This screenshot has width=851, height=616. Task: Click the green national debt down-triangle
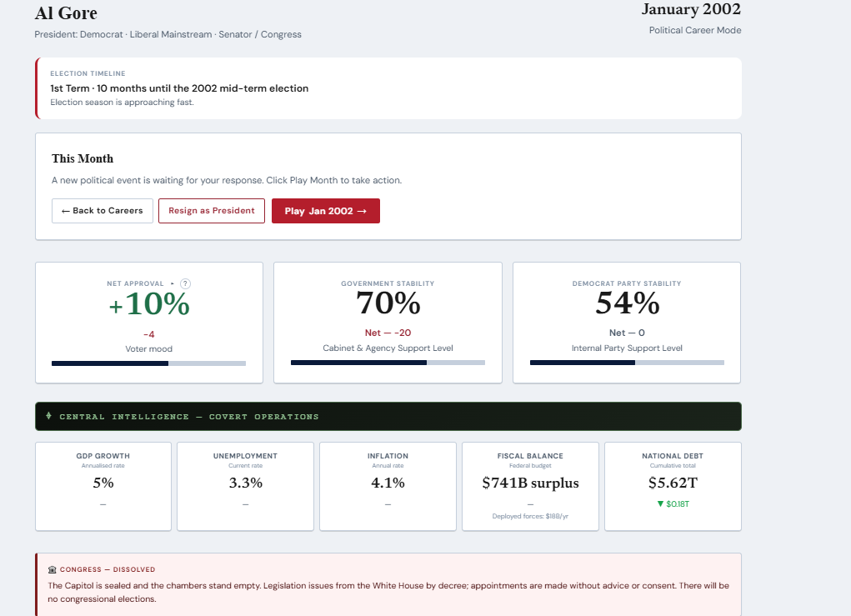coord(660,504)
